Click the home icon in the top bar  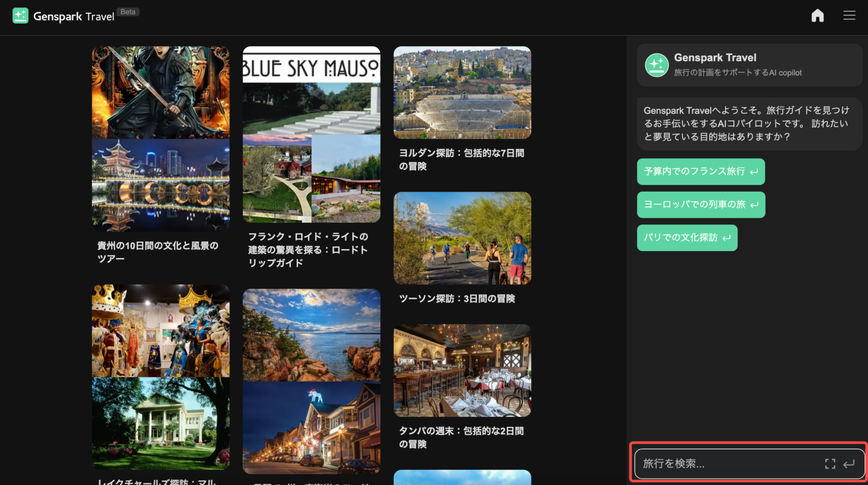coord(817,15)
